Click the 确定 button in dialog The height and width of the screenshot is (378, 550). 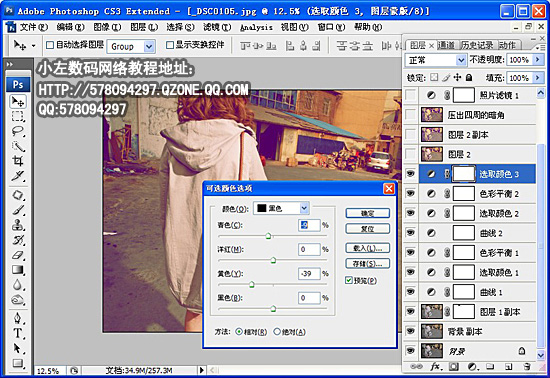(367, 213)
